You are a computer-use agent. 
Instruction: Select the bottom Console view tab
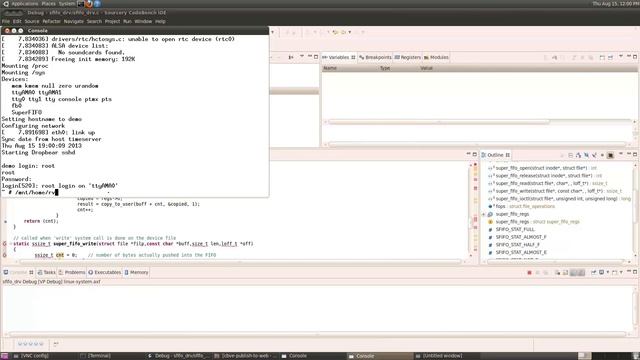click(18, 272)
